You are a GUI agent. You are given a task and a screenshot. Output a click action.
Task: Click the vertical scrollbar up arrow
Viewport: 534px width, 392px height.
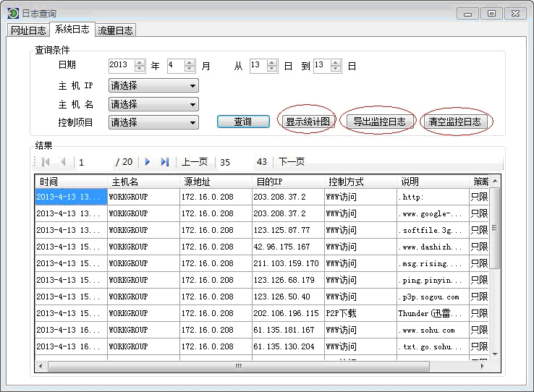click(495, 181)
